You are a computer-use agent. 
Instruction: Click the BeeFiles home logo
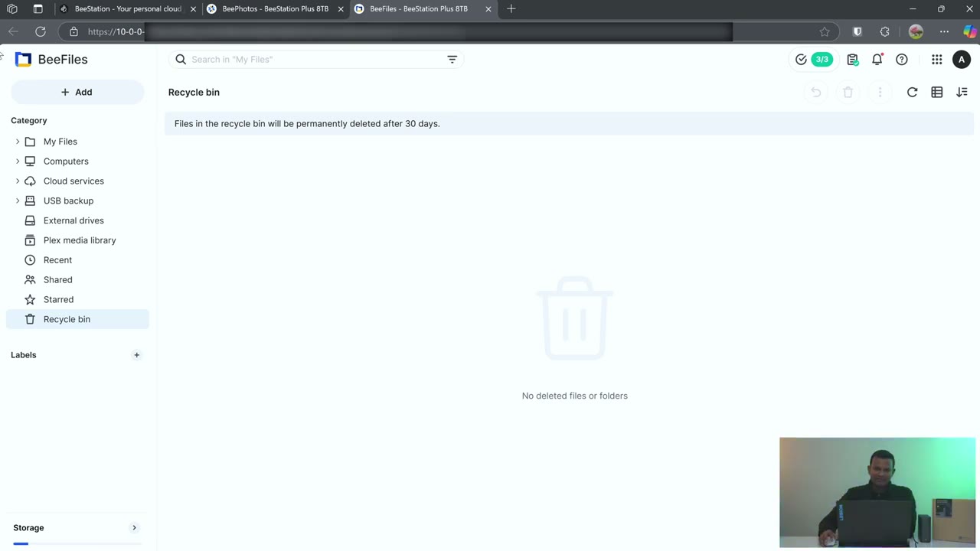pos(51,59)
